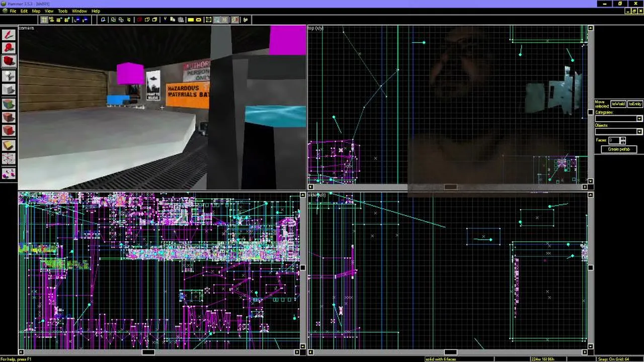Toggle auto selection mode
The width and height of the screenshot is (644, 362).
pos(216,20)
